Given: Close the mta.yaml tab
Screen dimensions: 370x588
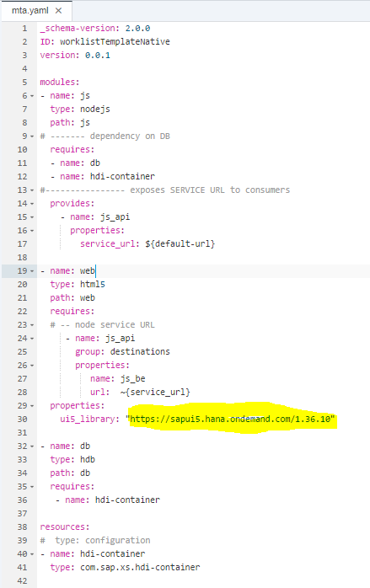Looking at the screenshot, I should [x=58, y=10].
